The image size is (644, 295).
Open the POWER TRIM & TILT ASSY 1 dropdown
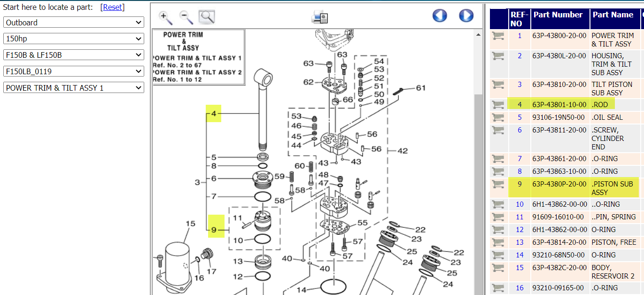pyautogui.click(x=74, y=88)
